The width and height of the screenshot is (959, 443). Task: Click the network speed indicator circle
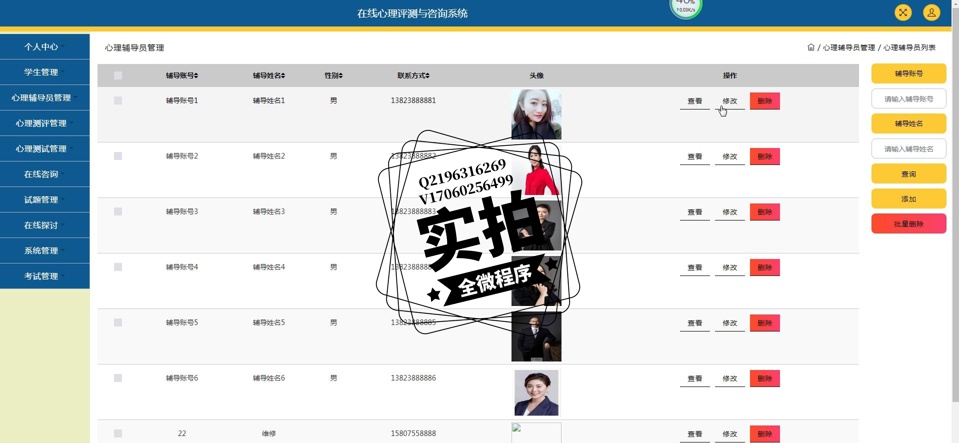pyautogui.click(x=685, y=6)
